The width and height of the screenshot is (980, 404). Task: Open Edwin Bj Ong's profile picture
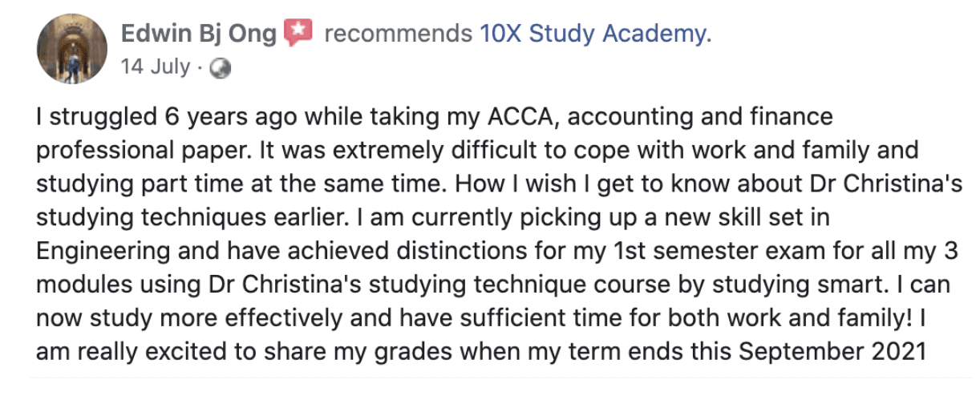pos(72,50)
